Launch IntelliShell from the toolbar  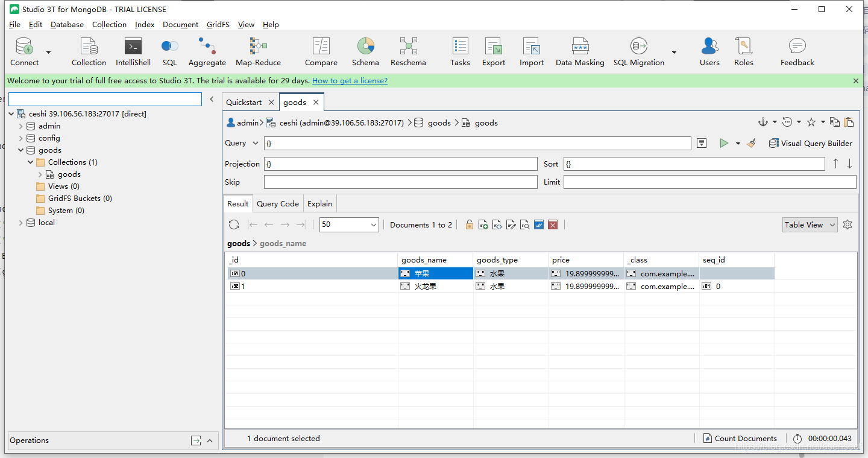[x=133, y=52]
